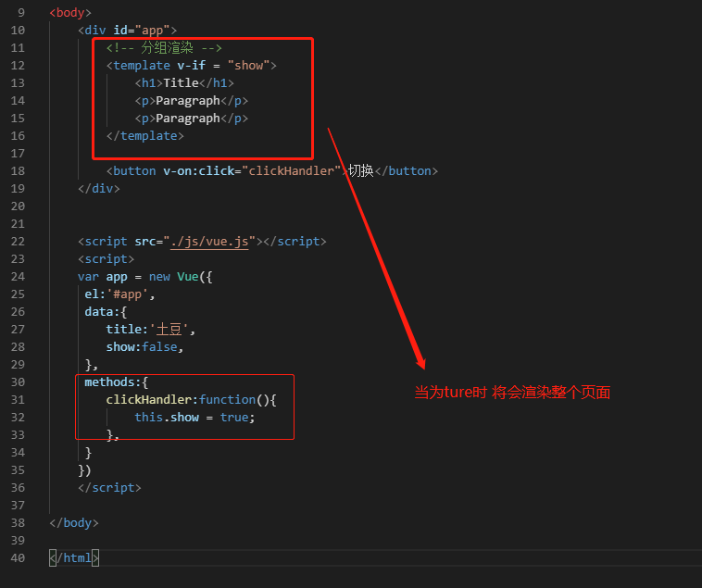Click the opening <body> tag on line 9
Screen dimensions: 702x588
[70, 13]
